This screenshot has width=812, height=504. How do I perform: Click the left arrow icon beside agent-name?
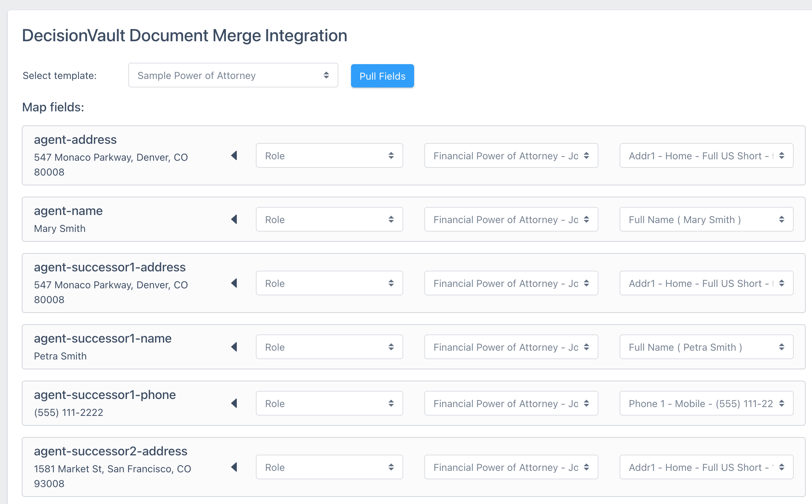pyautogui.click(x=234, y=219)
